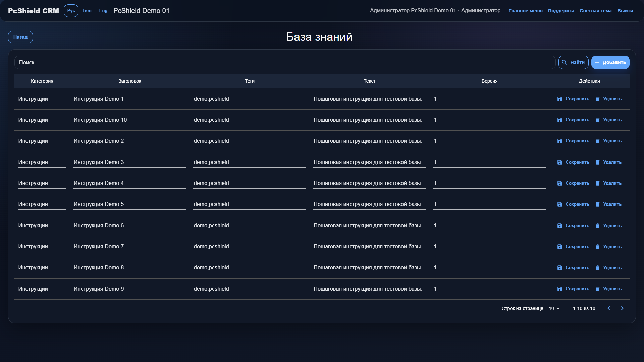Viewport: 644px width, 362px height.
Task: Save the Инструкция Demo 3 row
Action: click(x=573, y=162)
